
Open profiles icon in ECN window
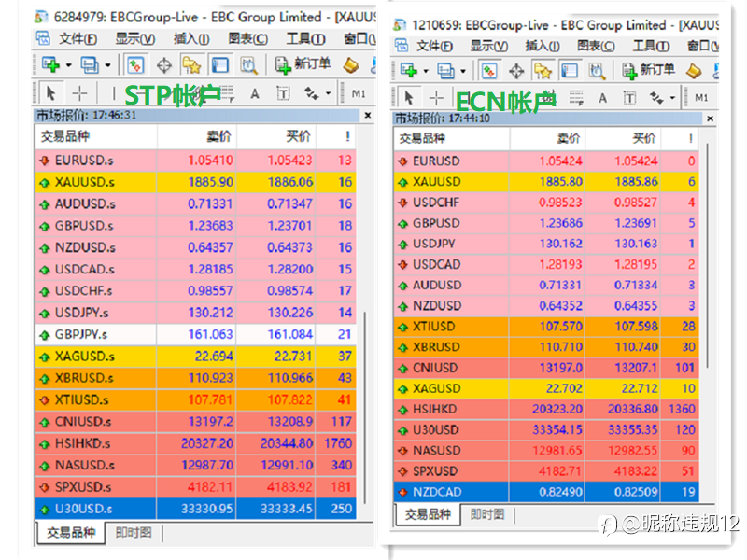(x=445, y=71)
